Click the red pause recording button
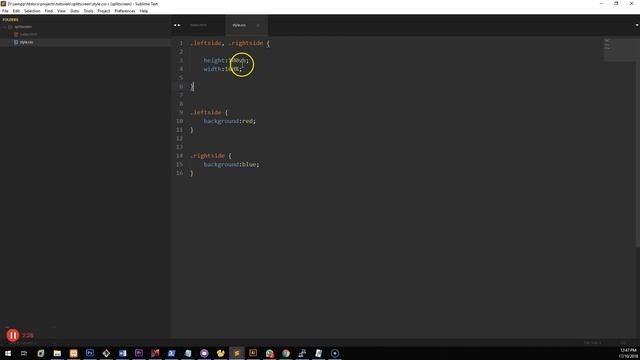The height and width of the screenshot is (360, 640). 13,336
